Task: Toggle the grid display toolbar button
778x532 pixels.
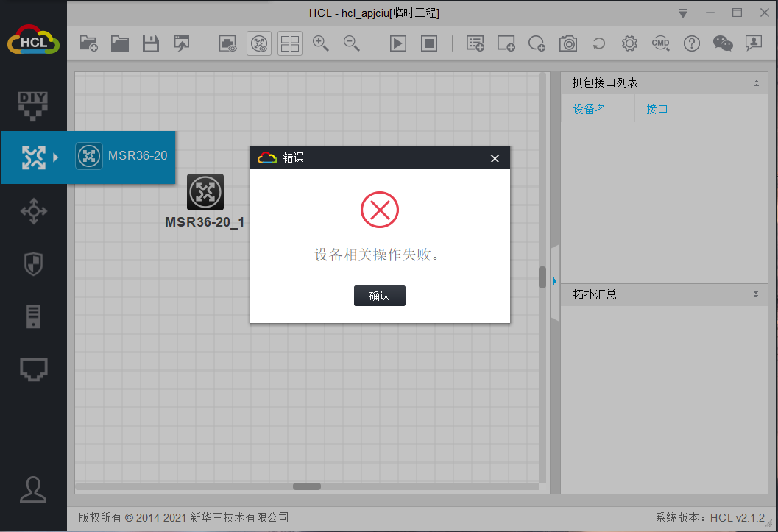Action: pos(289,43)
